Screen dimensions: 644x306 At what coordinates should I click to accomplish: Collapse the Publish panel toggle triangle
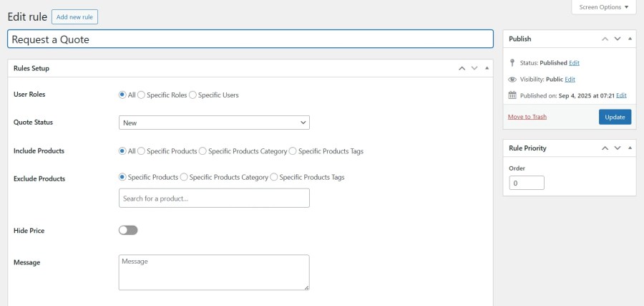coord(630,39)
